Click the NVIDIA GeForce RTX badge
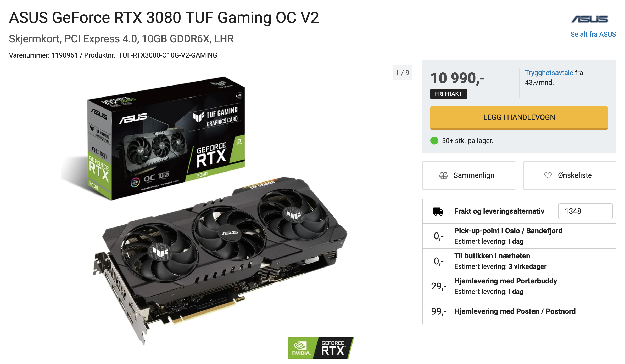The width and height of the screenshot is (625, 364). pos(321,348)
